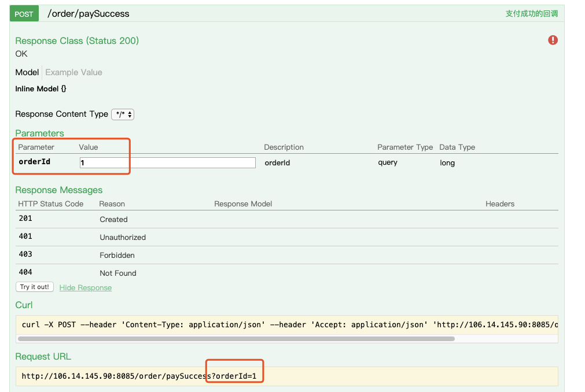Open the /order/paySuccess endpoint path

[x=88, y=14]
